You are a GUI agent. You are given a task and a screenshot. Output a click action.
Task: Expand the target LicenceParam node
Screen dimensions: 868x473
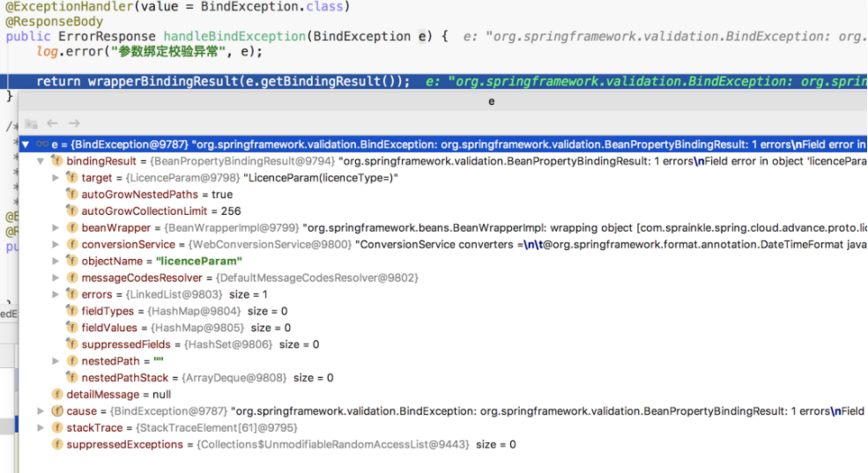tap(56, 178)
